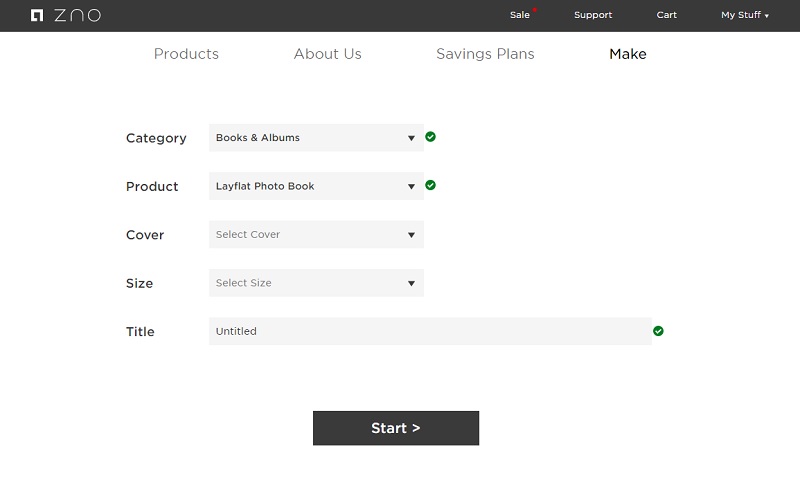Image resolution: width=800 pixels, height=498 pixels.
Task: Select the Make tab
Action: (628, 54)
